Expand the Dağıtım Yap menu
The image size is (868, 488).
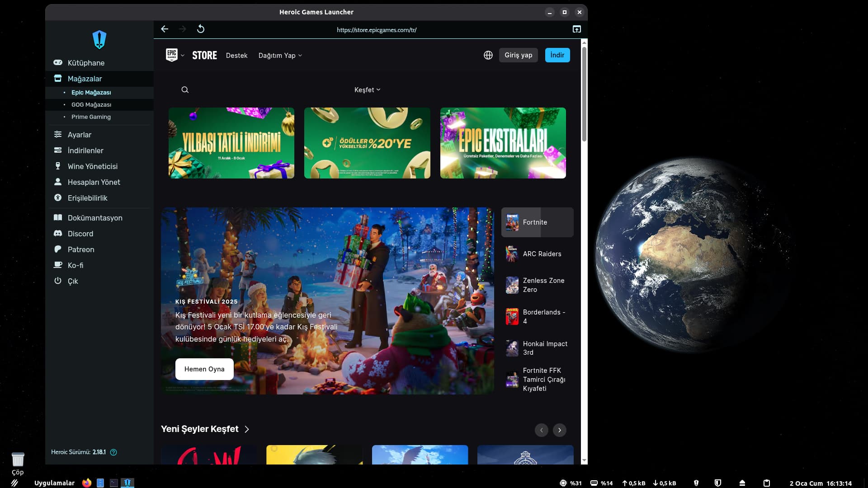click(280, 56)
